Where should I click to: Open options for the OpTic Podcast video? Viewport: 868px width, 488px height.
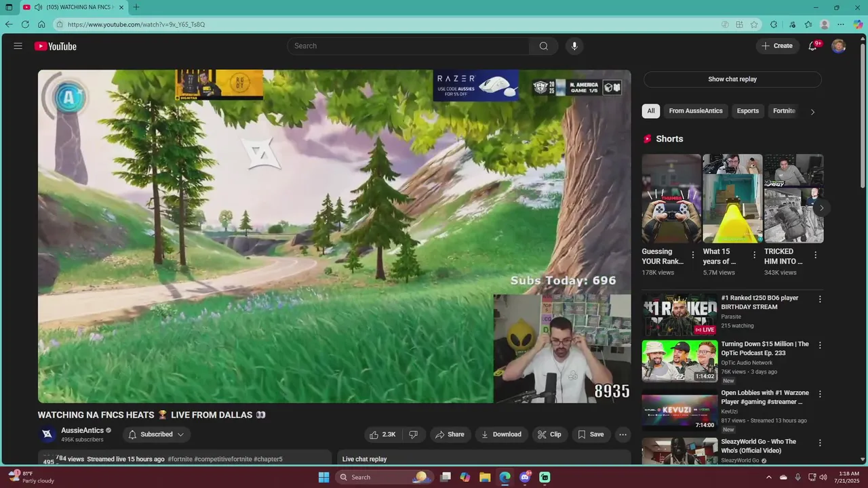click(820, 345)
